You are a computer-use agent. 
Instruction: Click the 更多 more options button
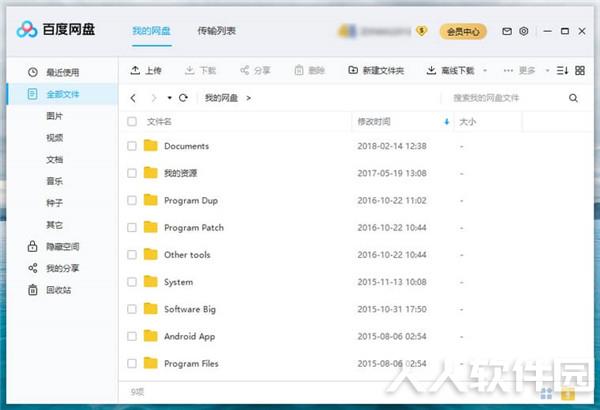(x=519, y=70)
